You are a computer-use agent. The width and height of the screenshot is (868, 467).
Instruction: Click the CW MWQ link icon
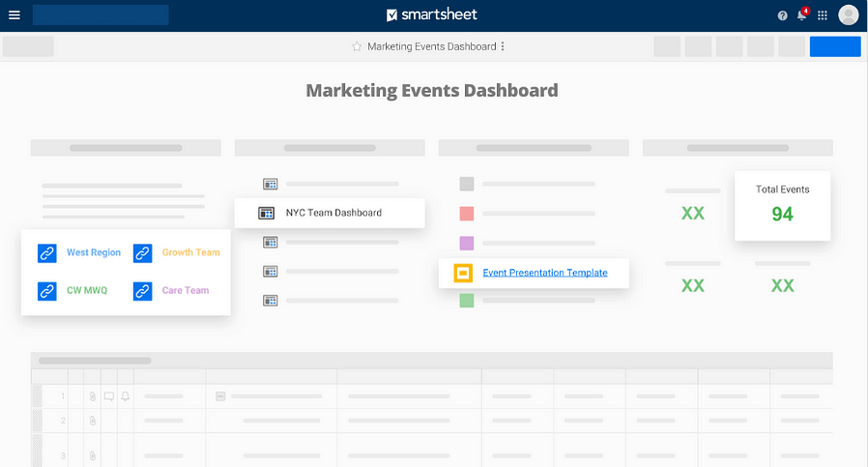pos(47,291)
